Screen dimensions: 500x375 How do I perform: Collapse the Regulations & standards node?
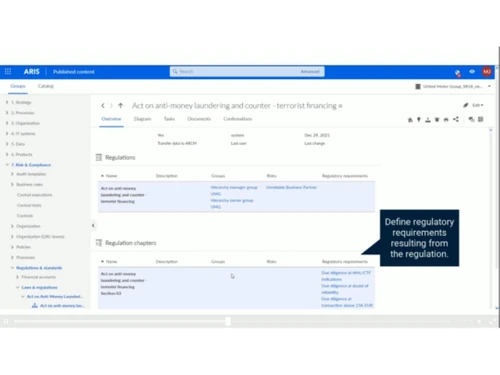pos(12,268)
